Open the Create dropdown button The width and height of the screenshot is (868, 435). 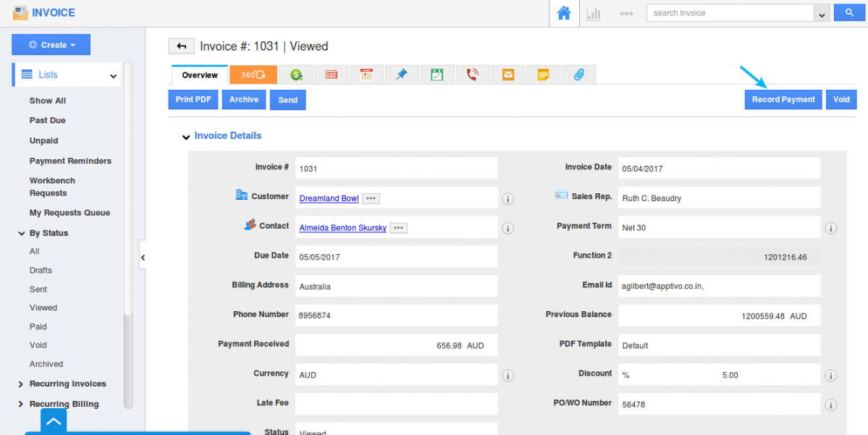(51, 45)
